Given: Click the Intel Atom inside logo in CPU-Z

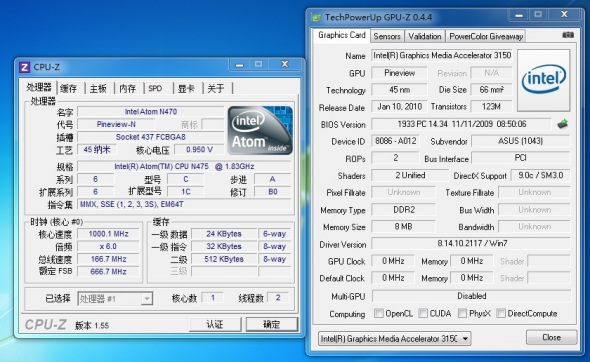Looking at the screenshot, I should point(260,130).
